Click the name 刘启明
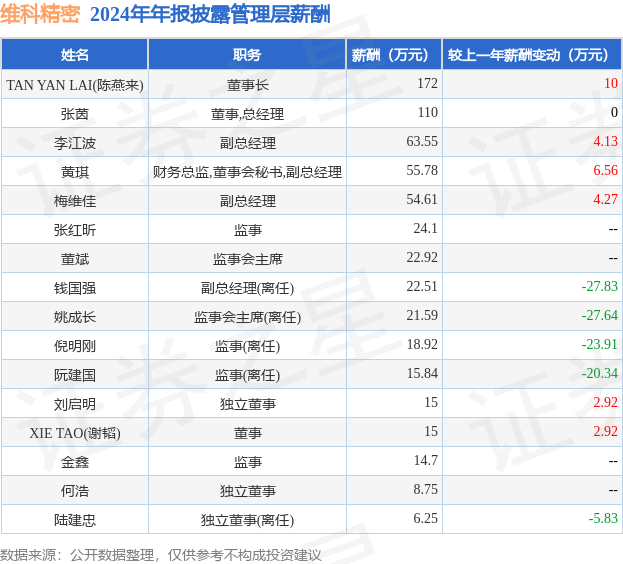Image resolution: width=623 pixels, height=564 pixels. coord(75,404)
